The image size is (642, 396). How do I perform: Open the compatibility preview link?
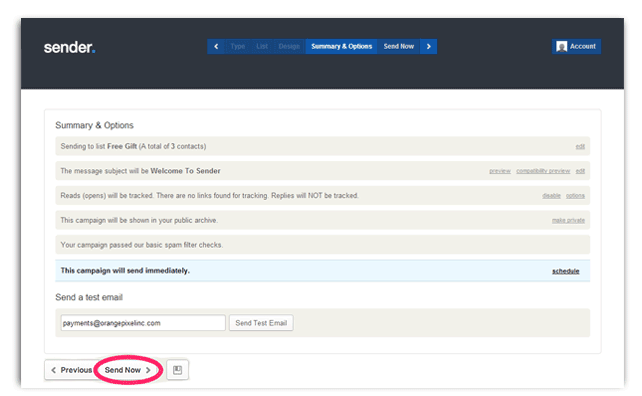tap(543, 171)
